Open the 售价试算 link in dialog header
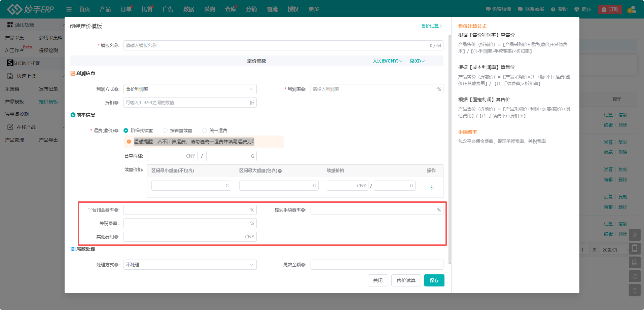 tap(431, 26)
